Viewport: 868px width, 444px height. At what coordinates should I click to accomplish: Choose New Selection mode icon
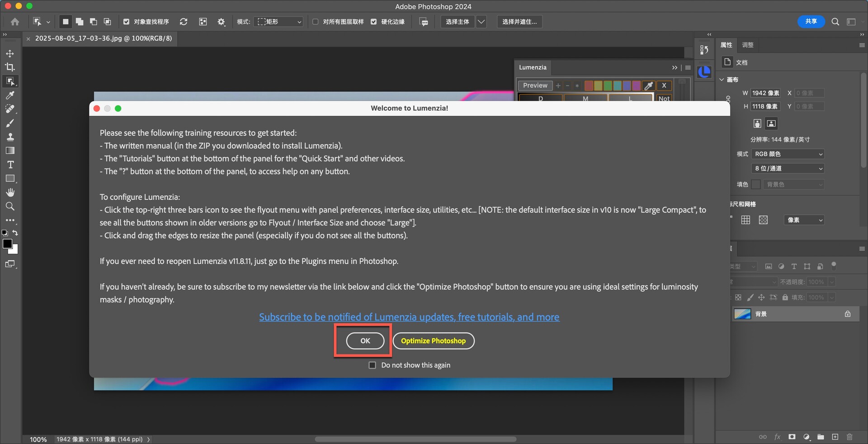[x=66, y=22]
